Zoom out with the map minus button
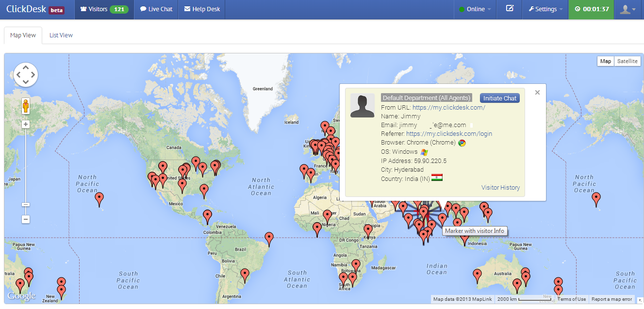This screenshot has height=309, width=644. [x=26, y=219]
